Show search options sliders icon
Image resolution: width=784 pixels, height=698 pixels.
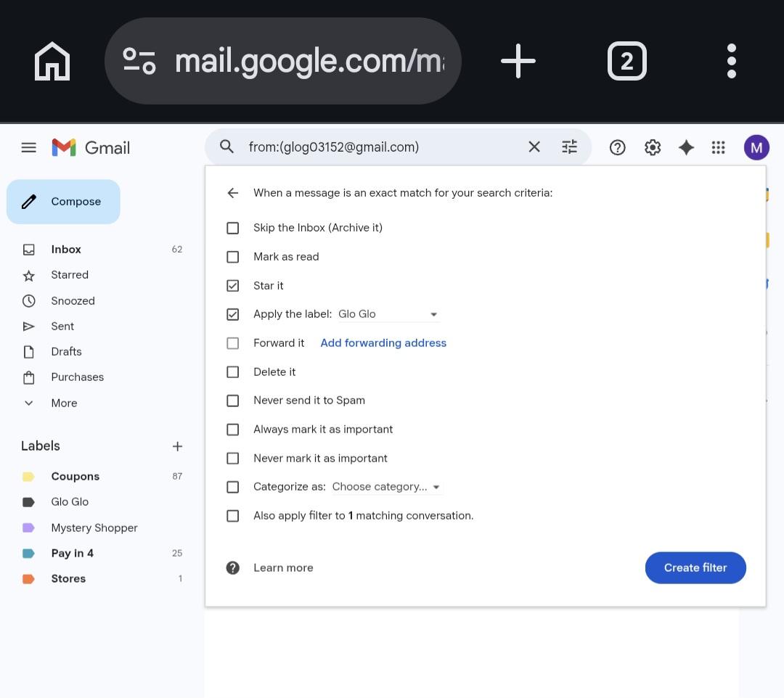[569, 147]
